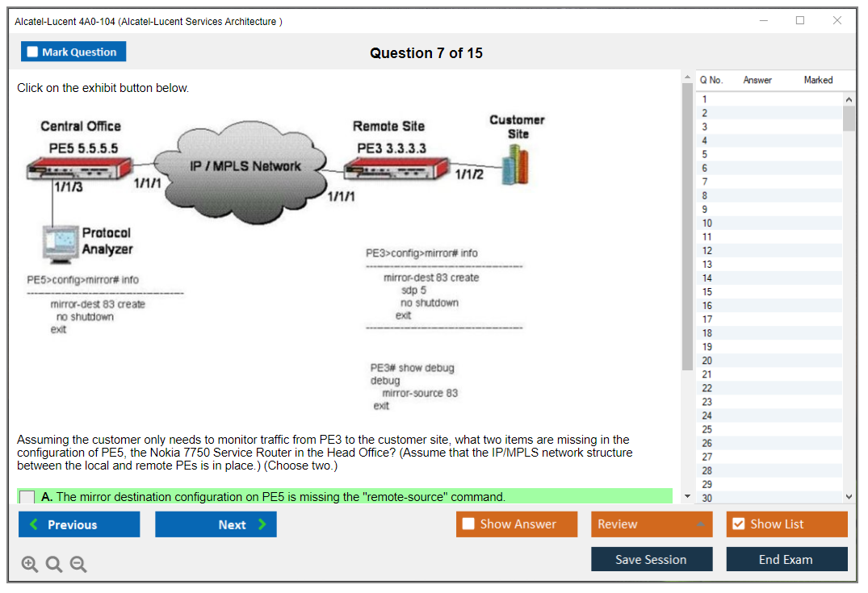
Task: Select question 12 in the question list
Action: click(x=707, y=251)
